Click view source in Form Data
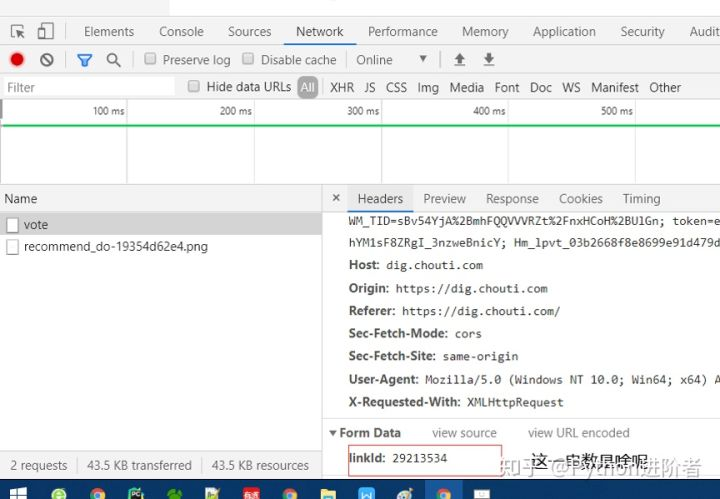Image resolution: width=720 pixels, height=499 pixels. coord(464,433)
